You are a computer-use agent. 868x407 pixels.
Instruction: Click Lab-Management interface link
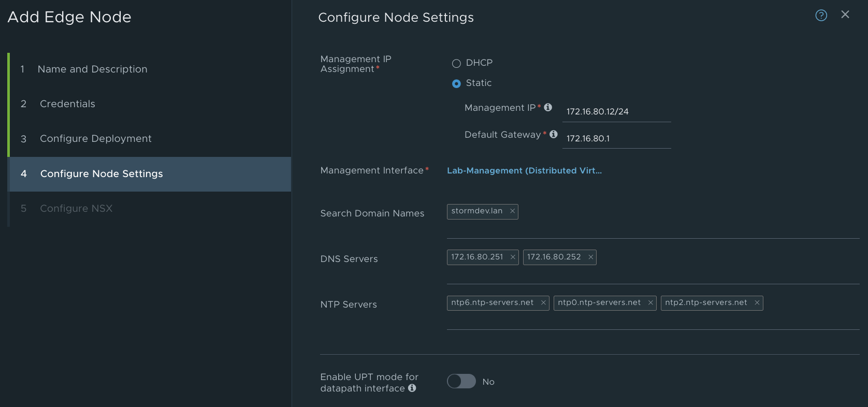pyautogui.click(x=524, y=170)
